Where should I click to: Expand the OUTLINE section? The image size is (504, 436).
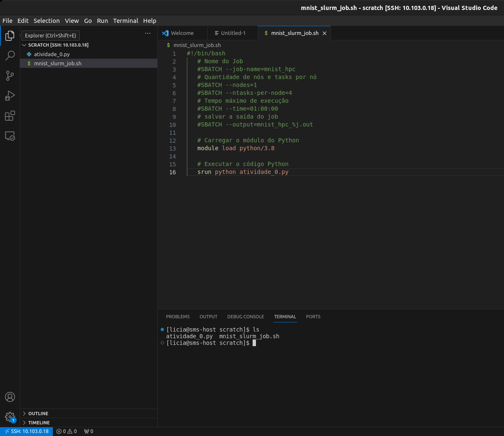[89, 414]
